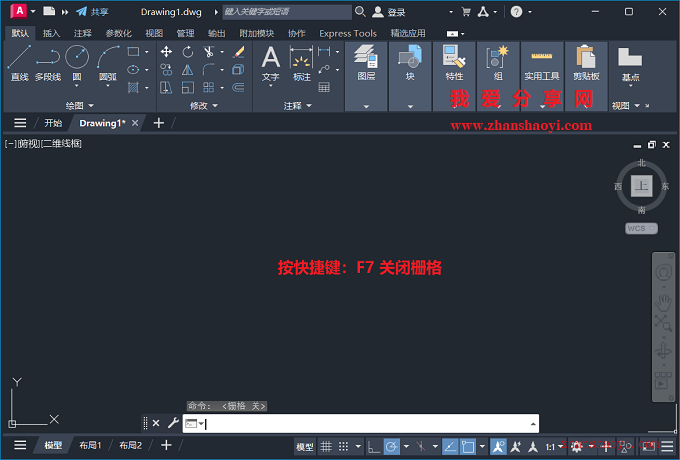Insert a Table from the annotation panel

click(324, 88)
